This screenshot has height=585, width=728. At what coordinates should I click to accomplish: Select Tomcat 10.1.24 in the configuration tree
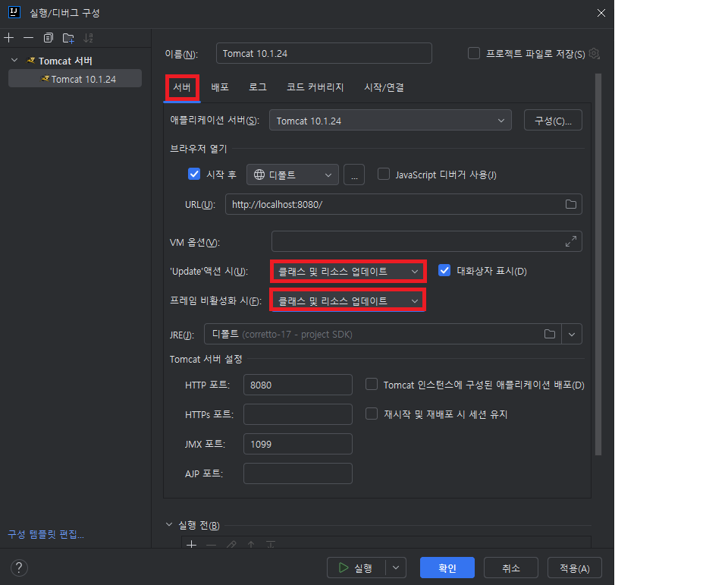click(x=75, y=78)
